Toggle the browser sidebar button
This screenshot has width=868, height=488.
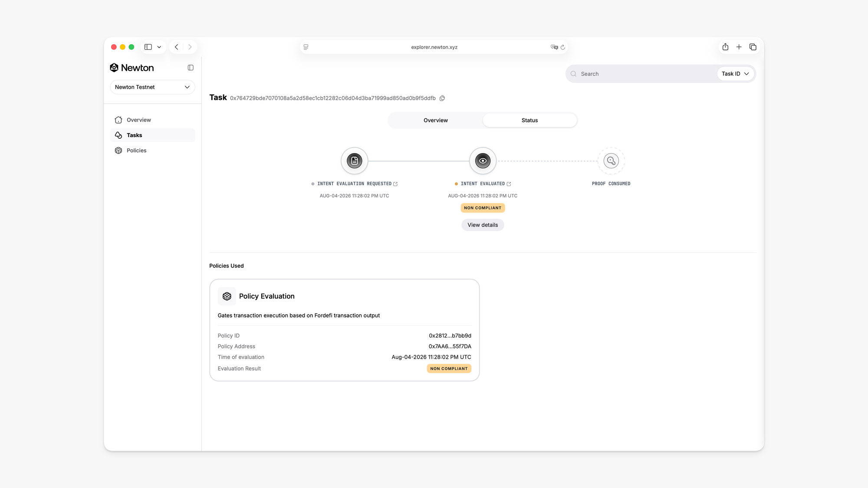coord(148,47)
